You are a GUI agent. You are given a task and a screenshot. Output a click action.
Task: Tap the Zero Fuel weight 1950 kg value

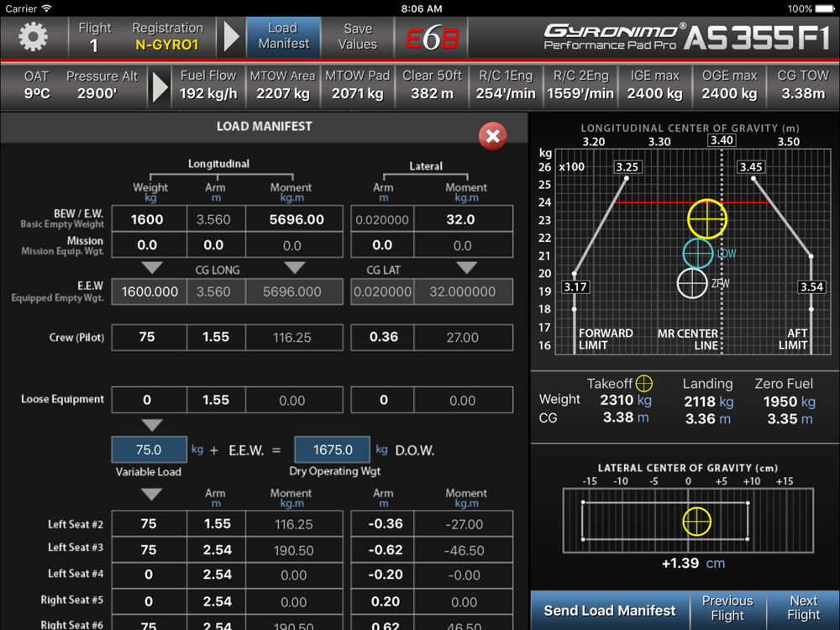tap(789, 402)
